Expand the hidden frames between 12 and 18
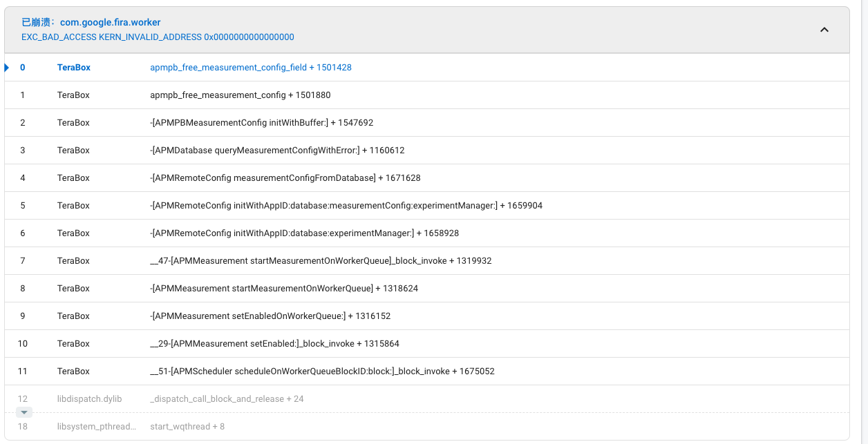The image size is (868, 444). [x=24, y=412]
